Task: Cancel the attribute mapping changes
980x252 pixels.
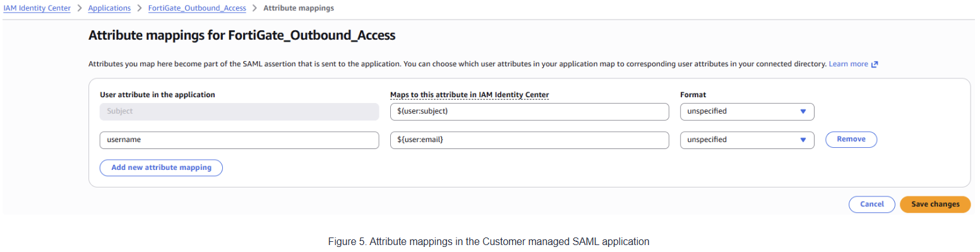Action: click(x=872, y=205)
